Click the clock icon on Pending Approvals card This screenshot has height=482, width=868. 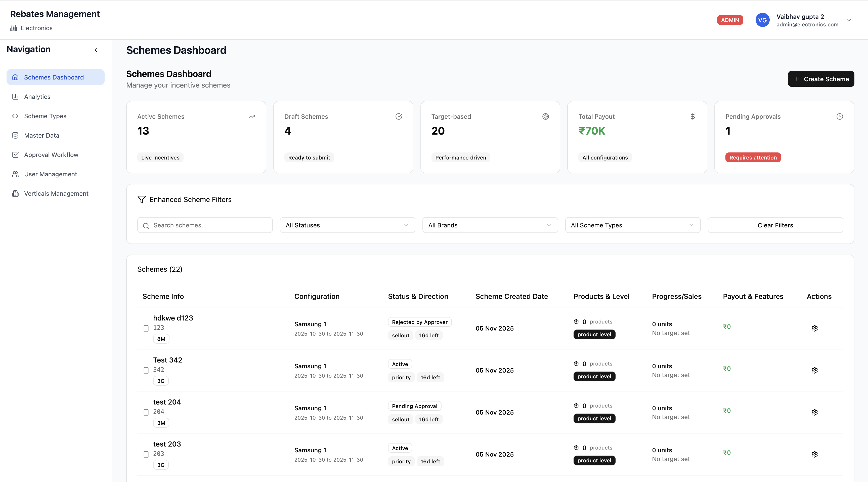click(840, 117)
